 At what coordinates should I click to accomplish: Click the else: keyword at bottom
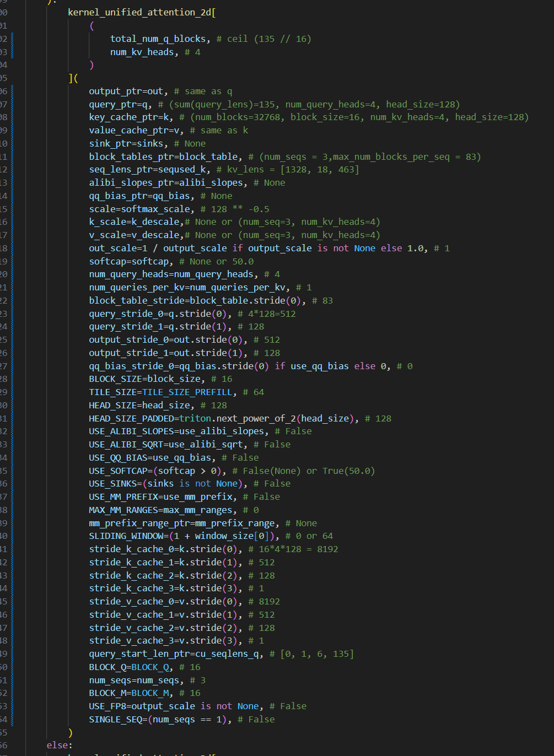click(60, 745)
